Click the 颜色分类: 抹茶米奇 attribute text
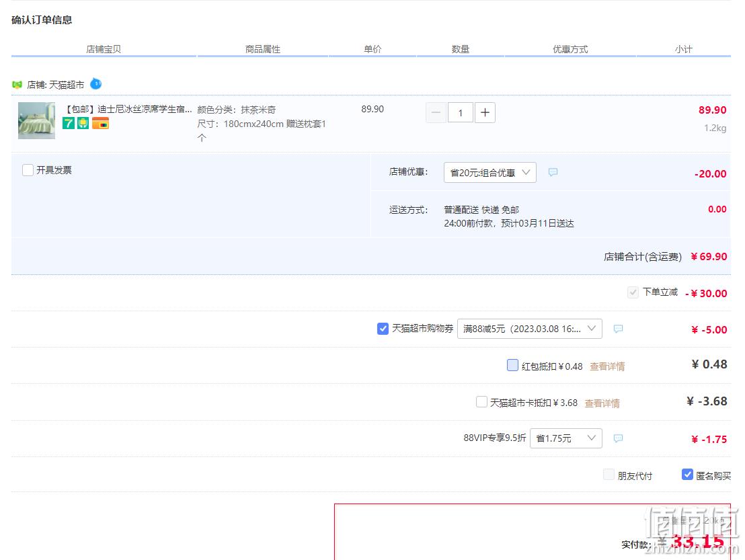 click(237, 110)
